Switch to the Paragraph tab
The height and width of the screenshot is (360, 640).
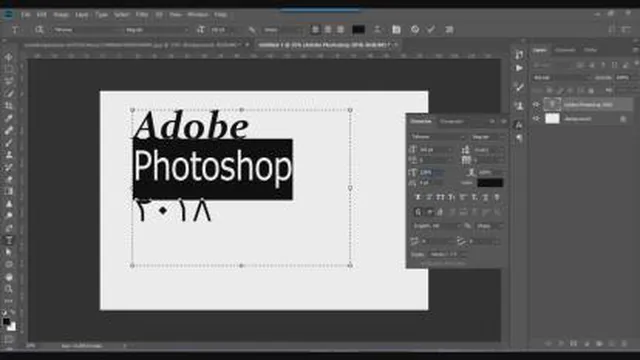(x=451, y=121)
